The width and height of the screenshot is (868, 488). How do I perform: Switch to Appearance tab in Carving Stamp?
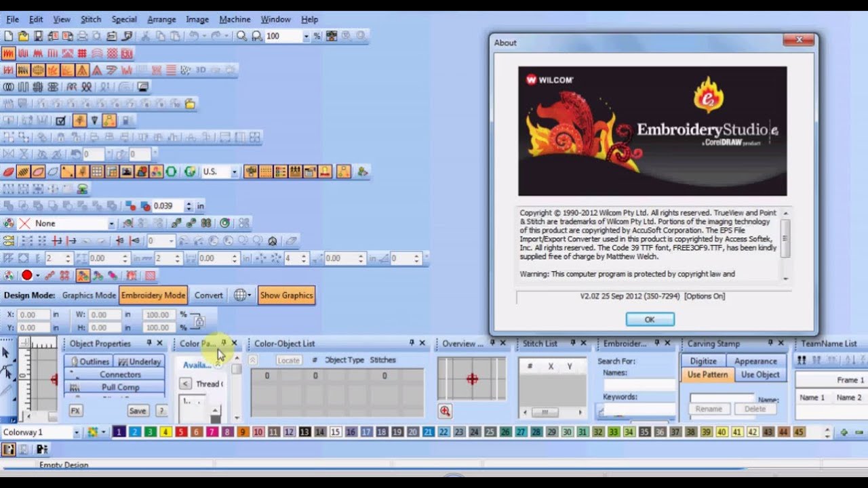tap(755, 361)
